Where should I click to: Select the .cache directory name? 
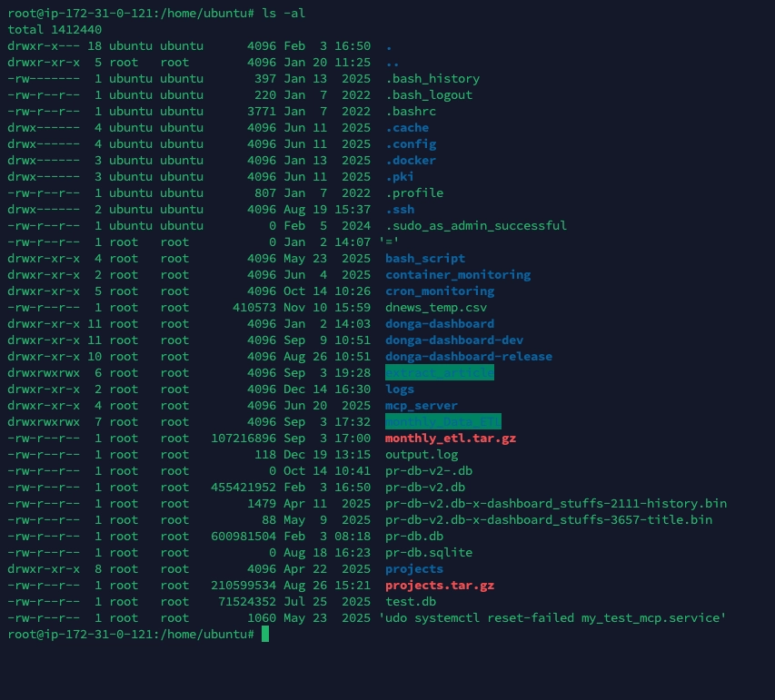(x=407, y=128)
